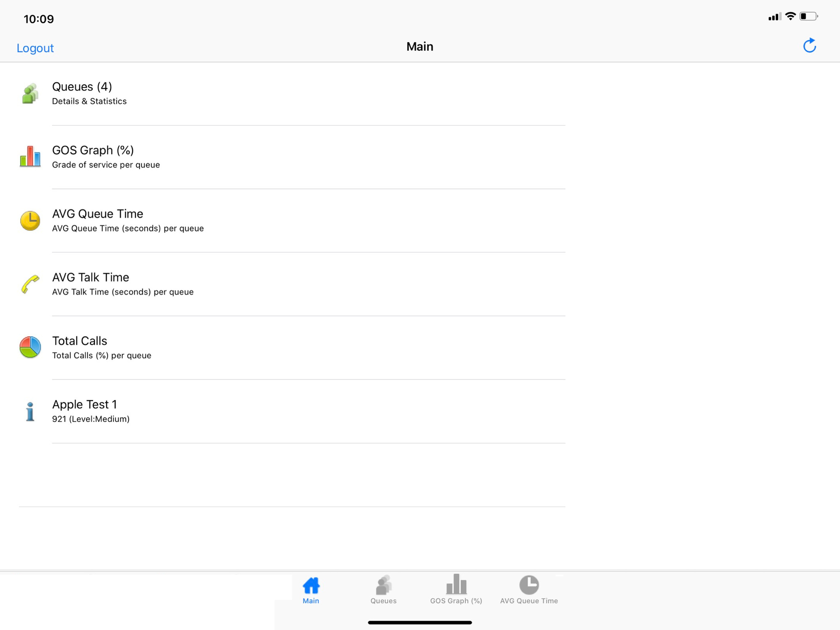The width and height of the screenshot is (840, 630).
Task: Click the 10:09 clock in status bar
Action: [x=39, y=19]
